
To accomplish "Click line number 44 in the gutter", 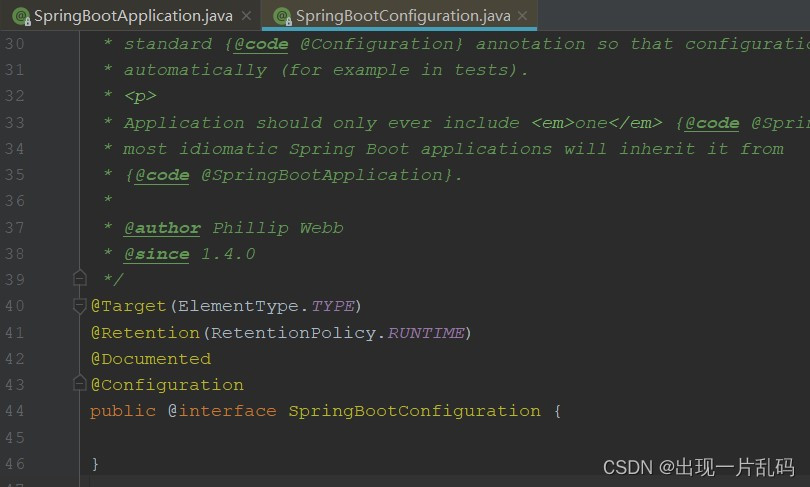I will (x=14, y=411).
